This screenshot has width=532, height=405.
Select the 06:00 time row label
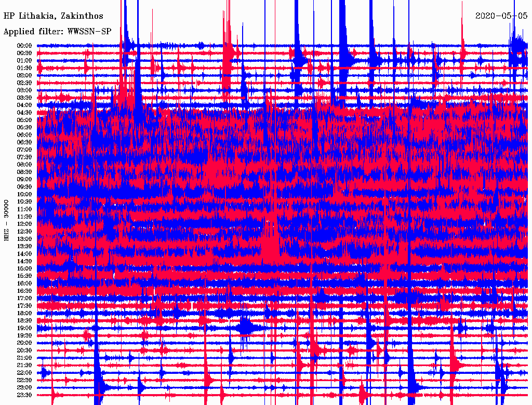click(x=24, y=135)
